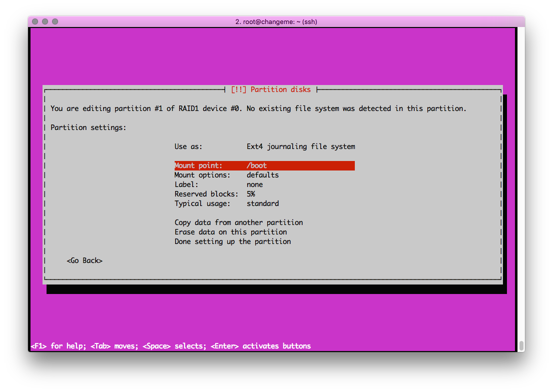Click the 'You are editing partition #1' message
Image resolution: width=553 pixels, height=392 pixels.
coord(258,108)
